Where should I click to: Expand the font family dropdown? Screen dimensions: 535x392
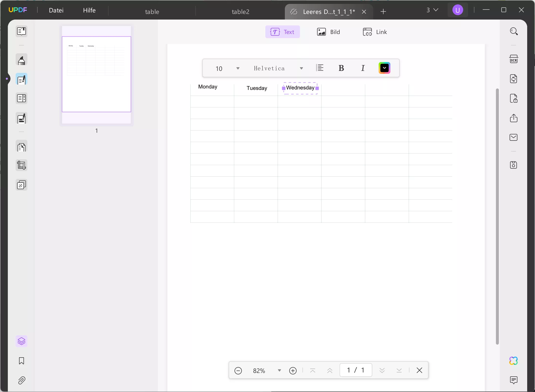pos(301,68)
